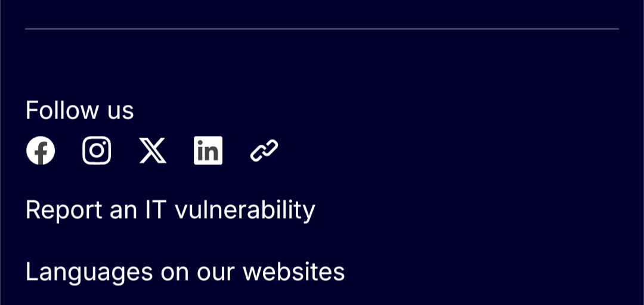Go to the Instagram social profile
This screenshot has height=305, width=644.
click(x=97, y=151)
